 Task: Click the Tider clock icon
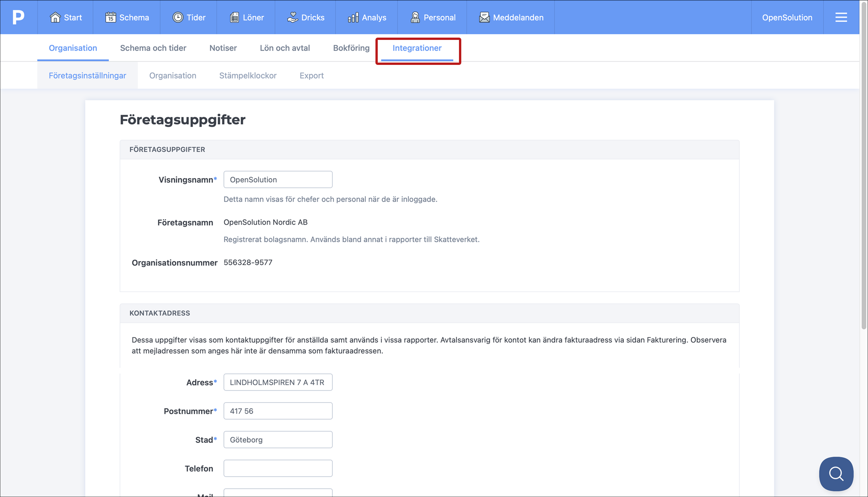pos(178,18)
